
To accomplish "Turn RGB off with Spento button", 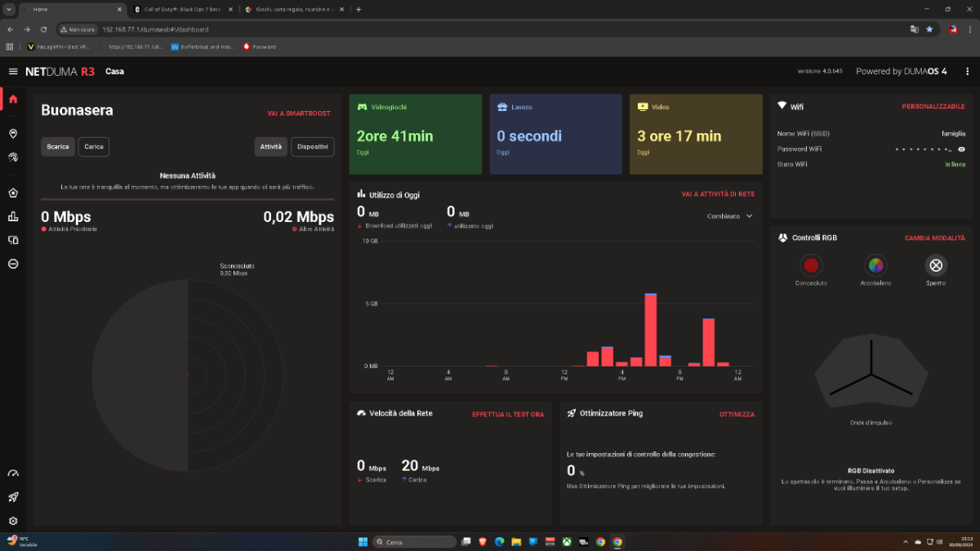I will 936,265.
